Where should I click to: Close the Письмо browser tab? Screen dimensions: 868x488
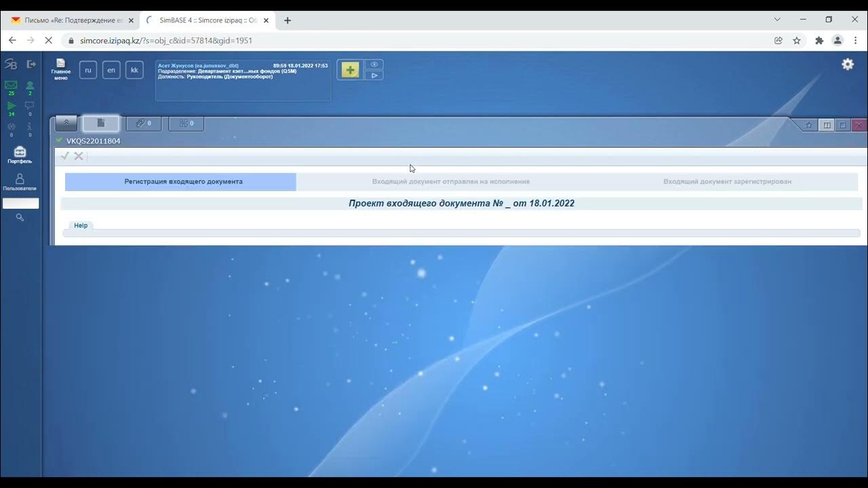click(131, 20)
